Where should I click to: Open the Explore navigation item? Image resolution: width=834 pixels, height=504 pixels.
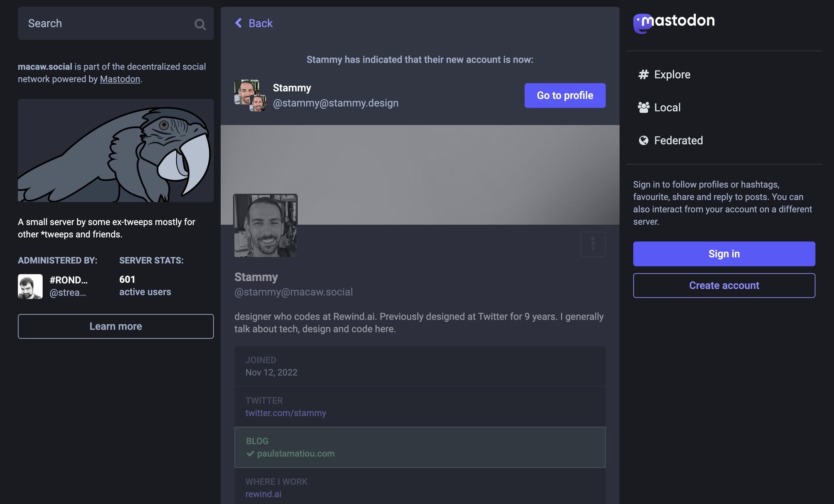(x=664, y=75)
